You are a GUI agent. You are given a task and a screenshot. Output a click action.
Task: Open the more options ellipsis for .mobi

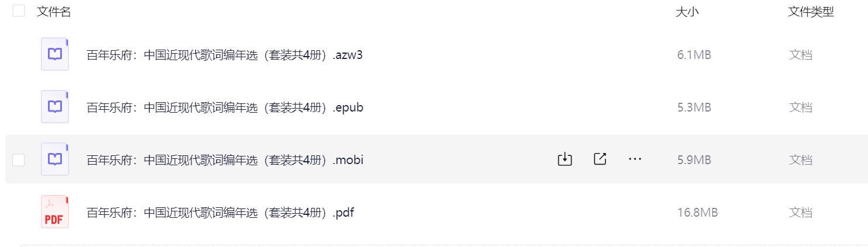635,159
